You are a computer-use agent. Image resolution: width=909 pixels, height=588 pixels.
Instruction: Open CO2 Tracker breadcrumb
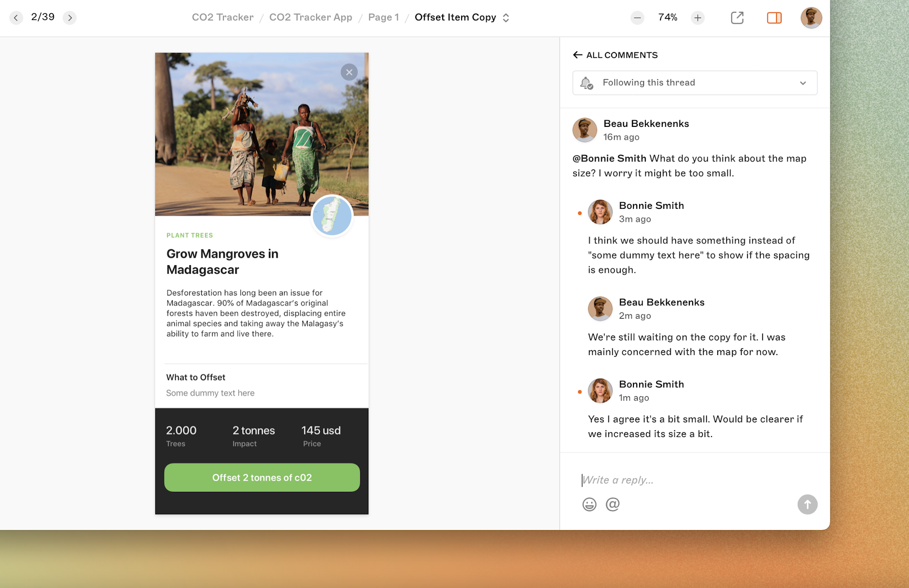223,18
